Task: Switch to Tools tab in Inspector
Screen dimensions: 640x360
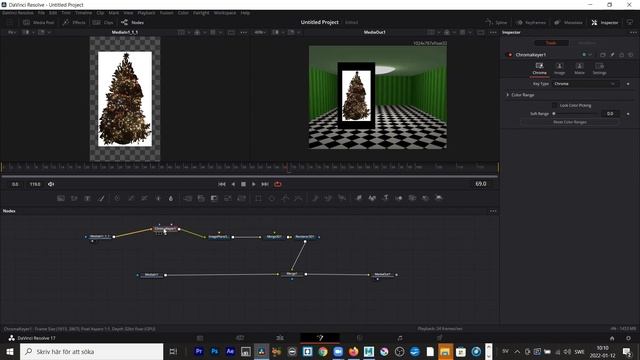Action: coord(551,43)
